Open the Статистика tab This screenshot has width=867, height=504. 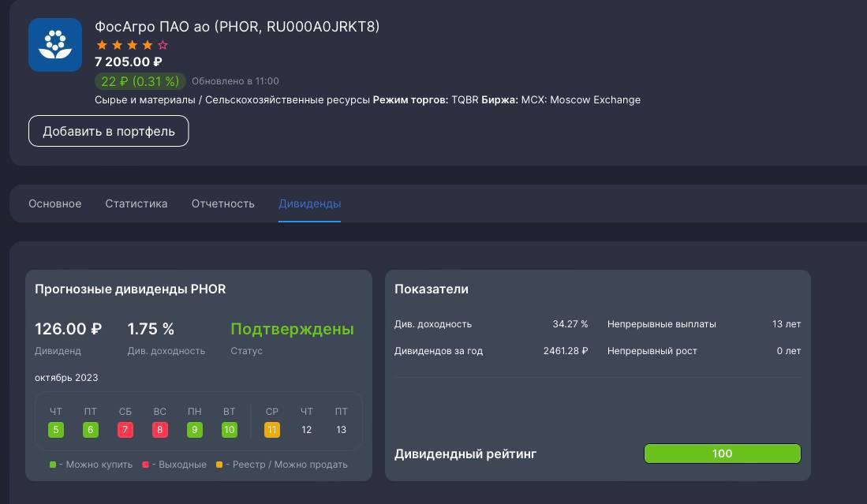(136, 203)
